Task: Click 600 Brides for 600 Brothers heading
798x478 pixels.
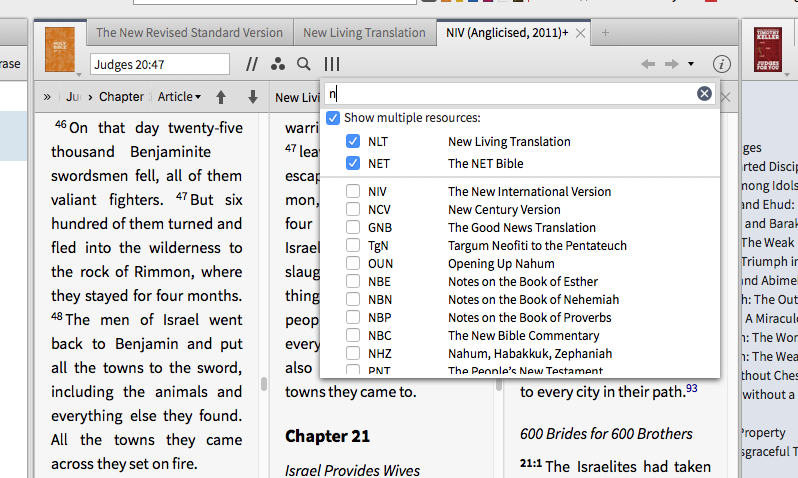Action: [606, 434]
